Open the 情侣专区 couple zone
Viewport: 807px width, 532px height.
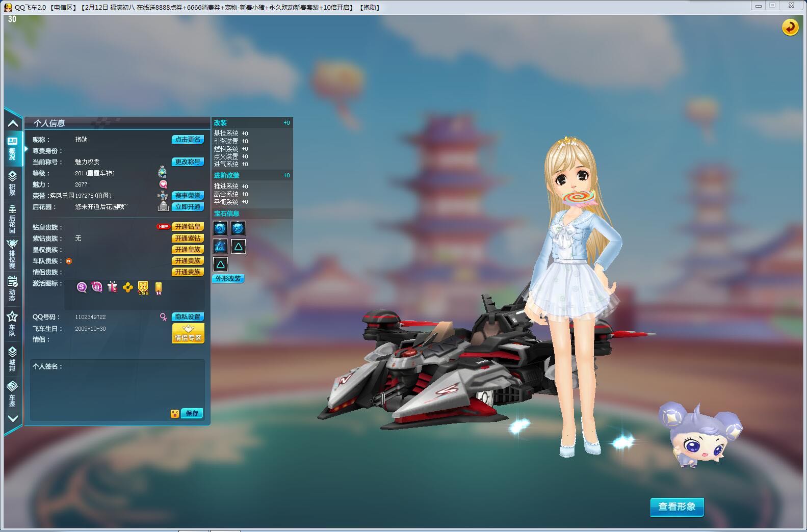coord(188,333)
